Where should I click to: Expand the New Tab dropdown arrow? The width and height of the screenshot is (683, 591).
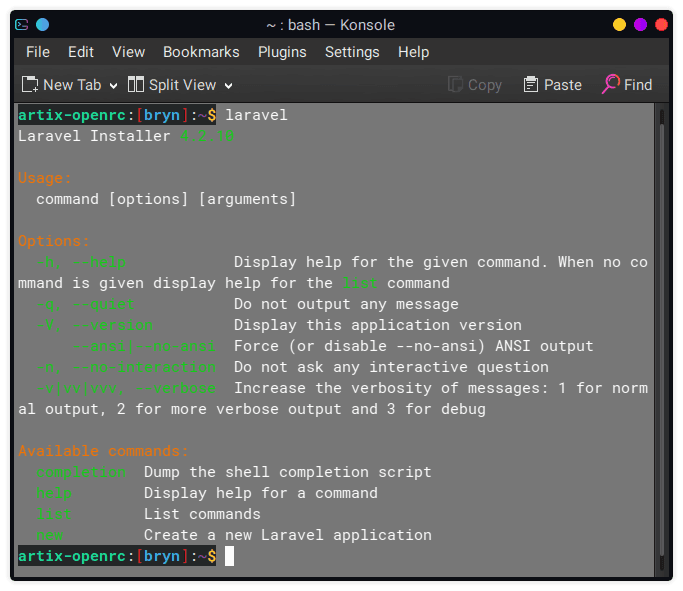(x=113, y=86)
